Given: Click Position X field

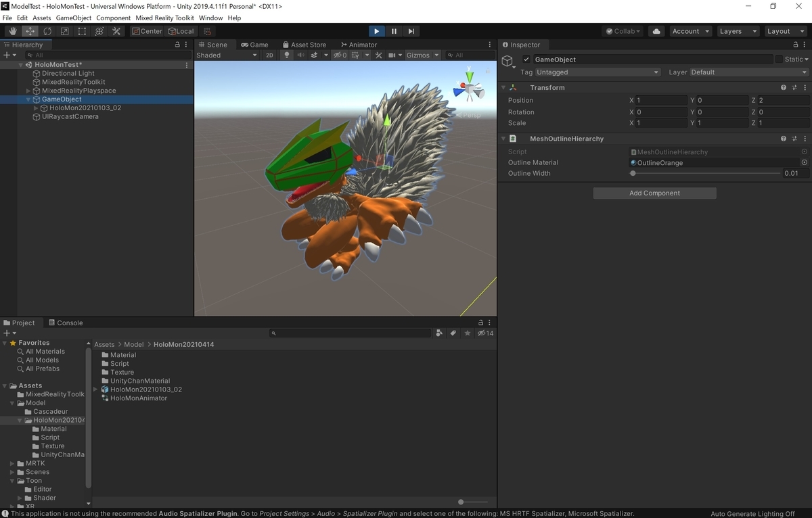Looking at the screenshot, I should (x=661, y=100).
